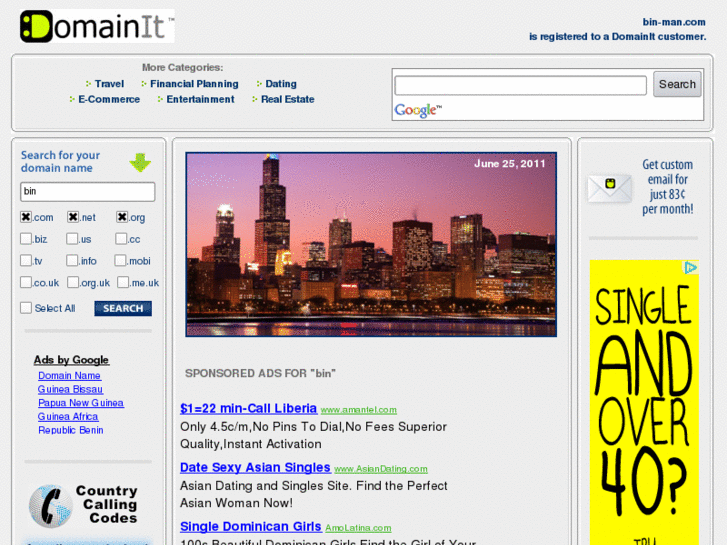Screen dimensions: 727x545
Task: Visit www.AsianDating.com link
Action: pyautogui.click(x=381, y=469)
